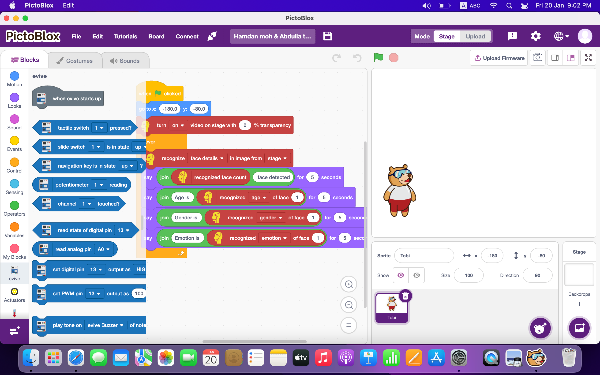The width and height of the screenshot is (600, 375).
Task: Switch Mode to Stage
Action: click(x=447, y=36)
